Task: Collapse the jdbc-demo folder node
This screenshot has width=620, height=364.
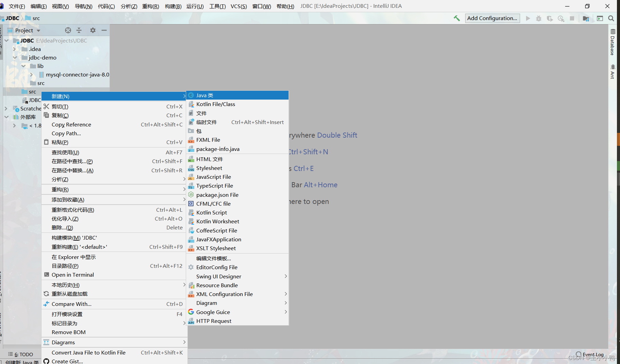Action: tap(15, 57)
